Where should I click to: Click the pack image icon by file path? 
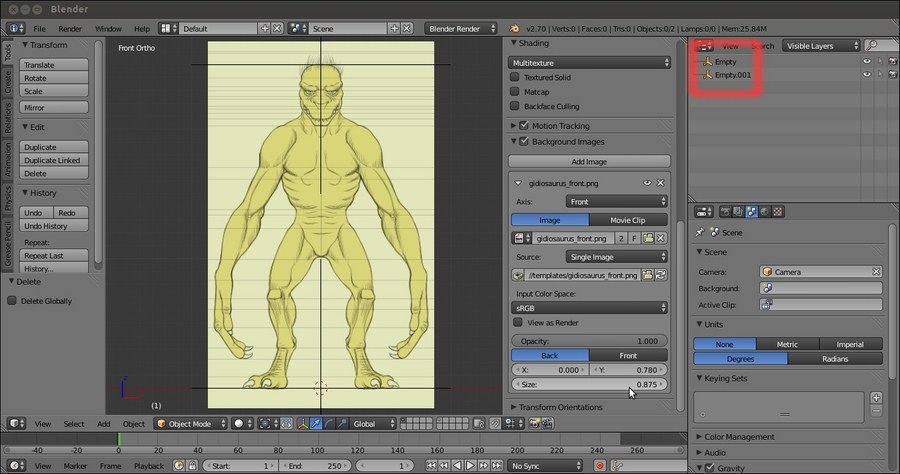tap(518, 275)
